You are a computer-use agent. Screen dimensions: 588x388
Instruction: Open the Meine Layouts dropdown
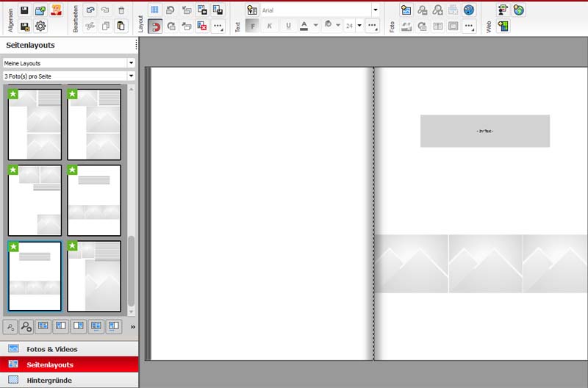pyautogui.click(x=69, y=63)
